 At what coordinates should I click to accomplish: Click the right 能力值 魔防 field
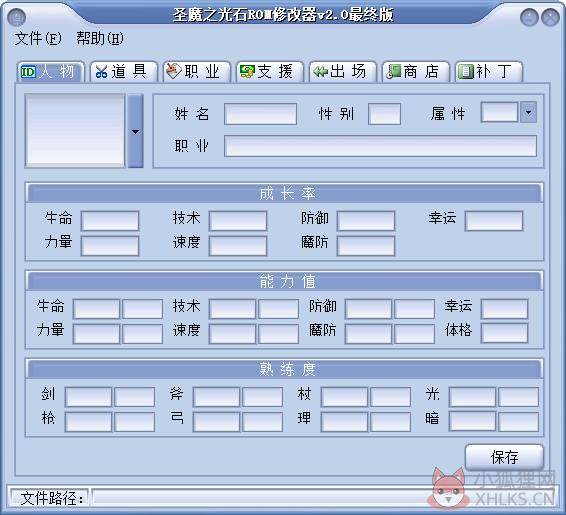[x=415, y=334]
